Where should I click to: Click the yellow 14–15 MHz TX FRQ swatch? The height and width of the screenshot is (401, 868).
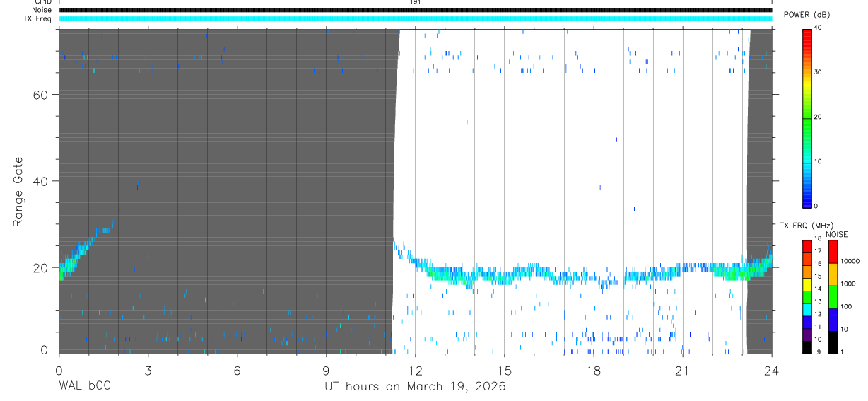[x=807, y=284]
